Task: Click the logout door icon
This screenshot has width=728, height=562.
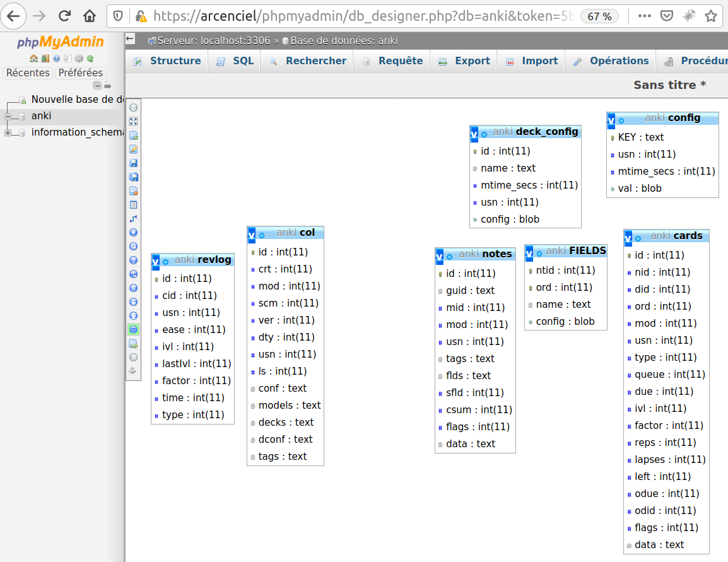Action: pyautogui.click(x=45, y=59)
